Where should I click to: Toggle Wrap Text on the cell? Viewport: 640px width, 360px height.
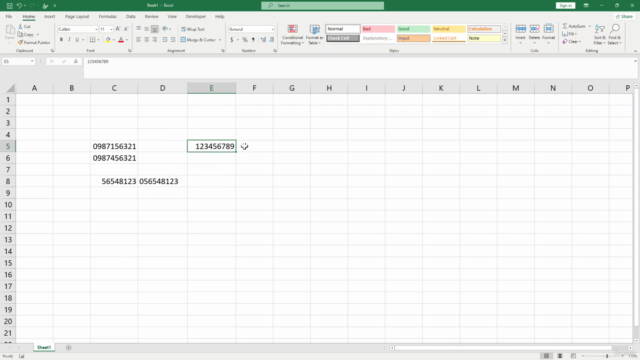193,29
